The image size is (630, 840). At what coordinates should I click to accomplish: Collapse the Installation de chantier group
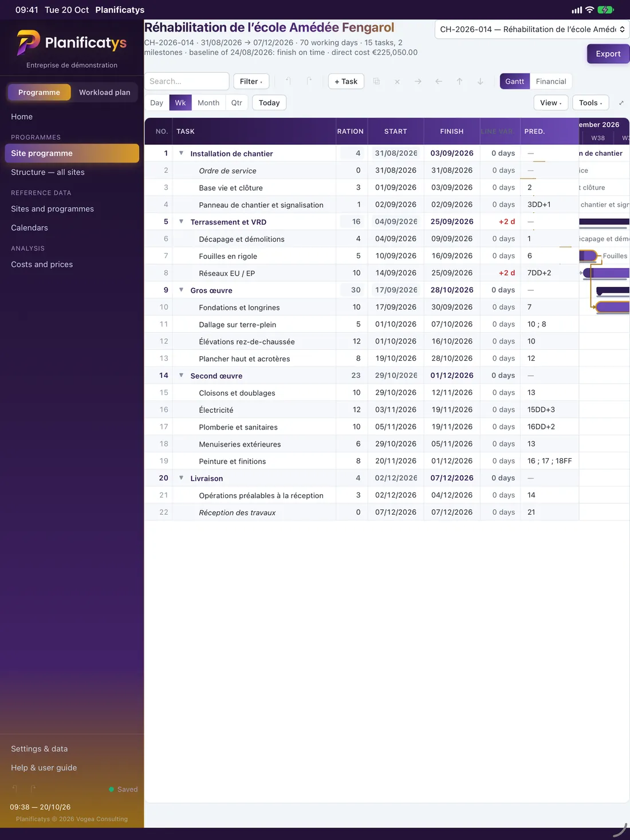point(181,153)
